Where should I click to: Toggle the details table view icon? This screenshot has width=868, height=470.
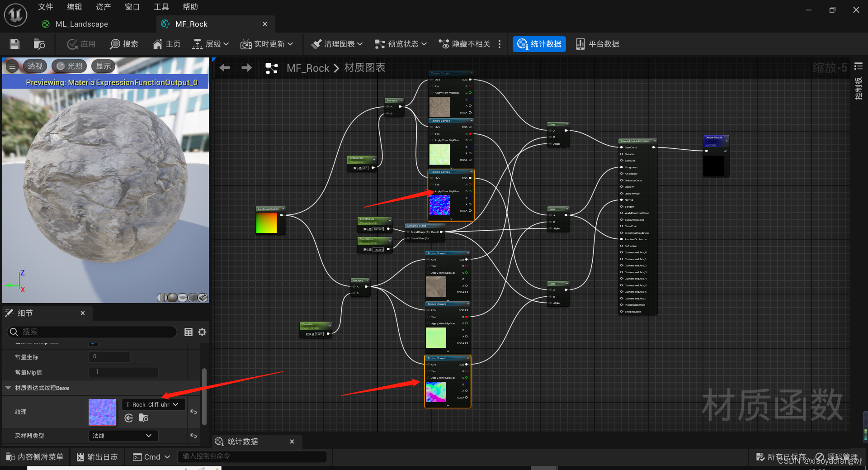click(x=189, y=332)
